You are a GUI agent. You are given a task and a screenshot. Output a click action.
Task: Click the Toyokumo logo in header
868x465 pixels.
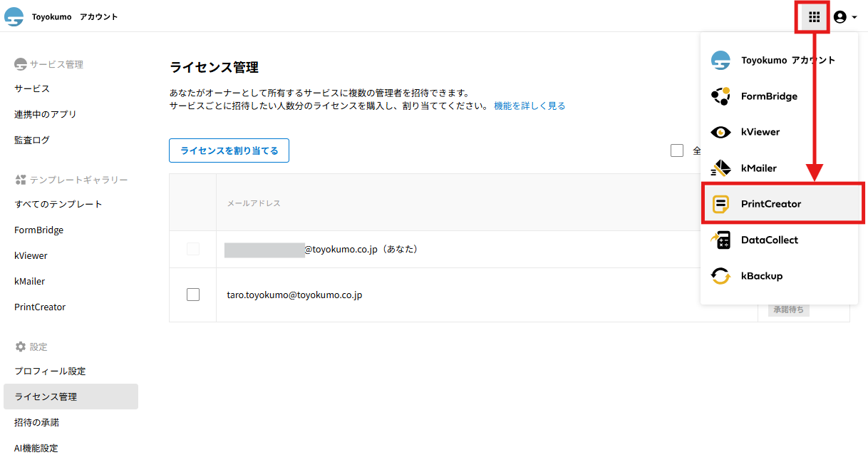point(14,17)
